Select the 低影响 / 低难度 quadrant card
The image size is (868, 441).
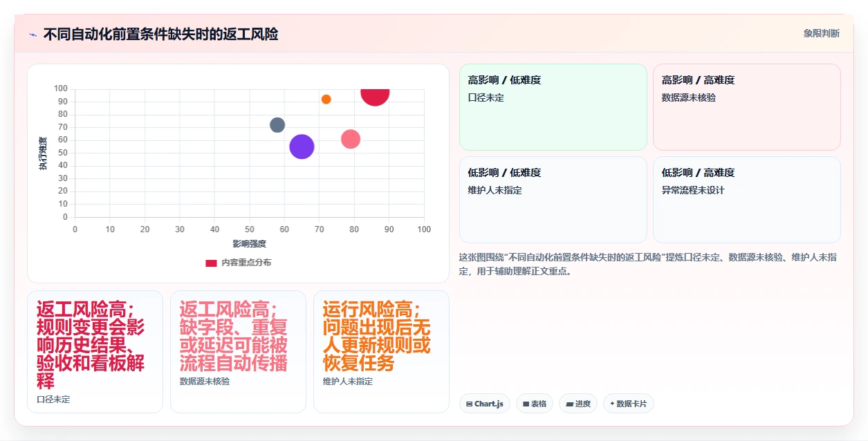click(x=553, y=200)
